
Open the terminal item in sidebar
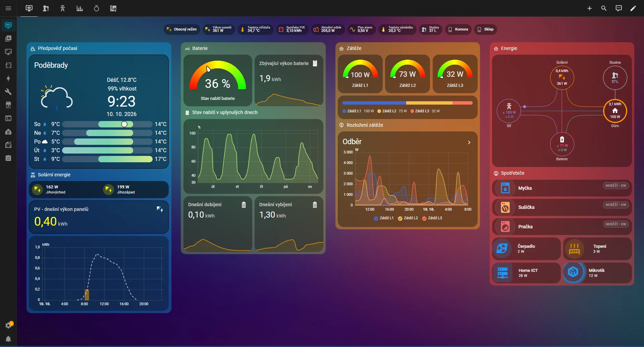(8, 118)
